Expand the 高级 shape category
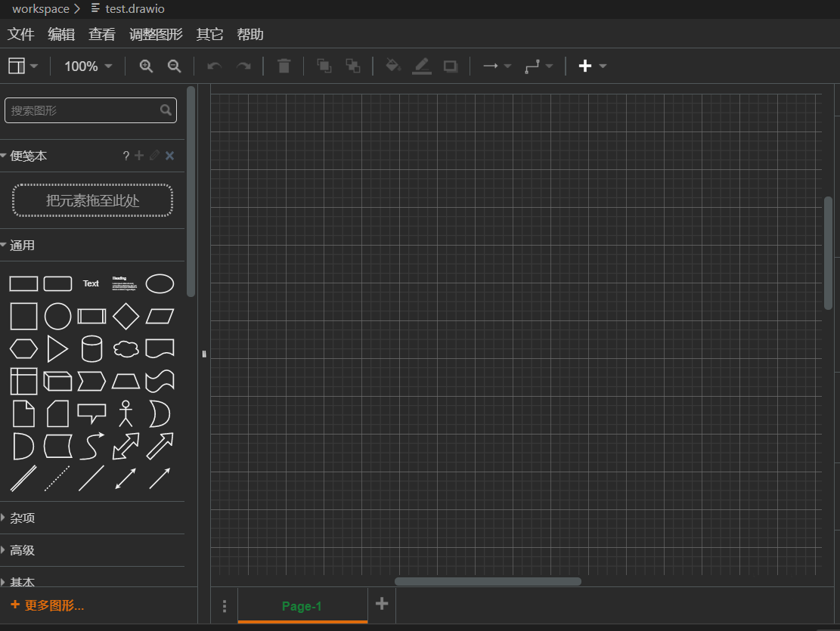Viewport: 840px width, 631px height. (20, 550)
